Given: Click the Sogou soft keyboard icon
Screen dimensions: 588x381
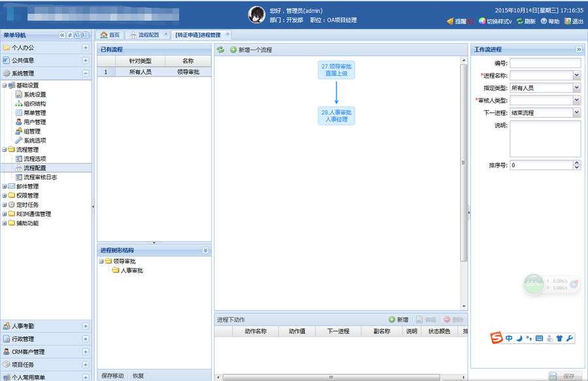Looking at the screenshot, I should click(x=538, y=339).
